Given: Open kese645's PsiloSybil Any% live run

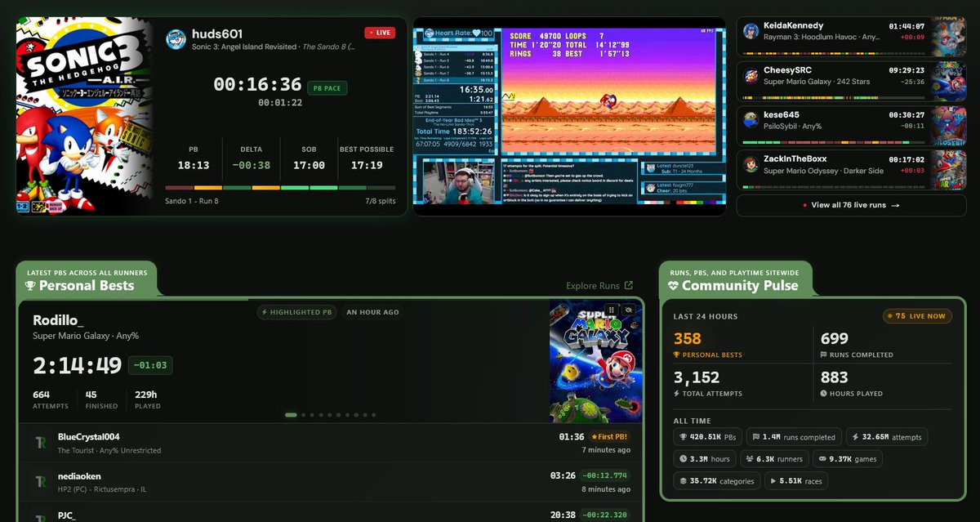Looking at the screenshot, I should click(850, 125).
